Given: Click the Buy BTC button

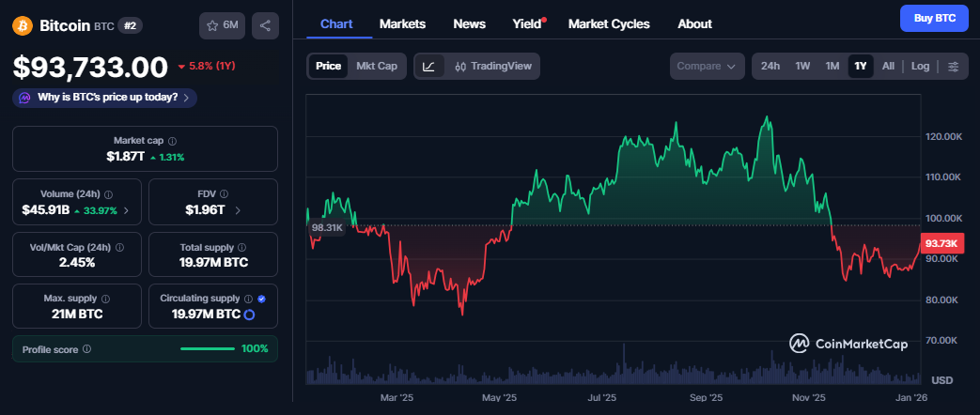Looking at the screenshot, I should point(933,18).
